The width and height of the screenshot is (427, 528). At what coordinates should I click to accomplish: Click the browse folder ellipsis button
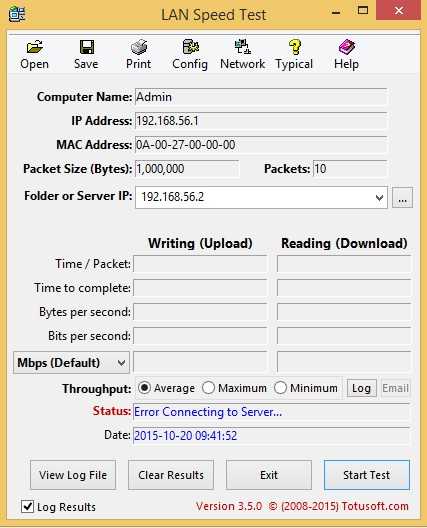click(402, 197)
